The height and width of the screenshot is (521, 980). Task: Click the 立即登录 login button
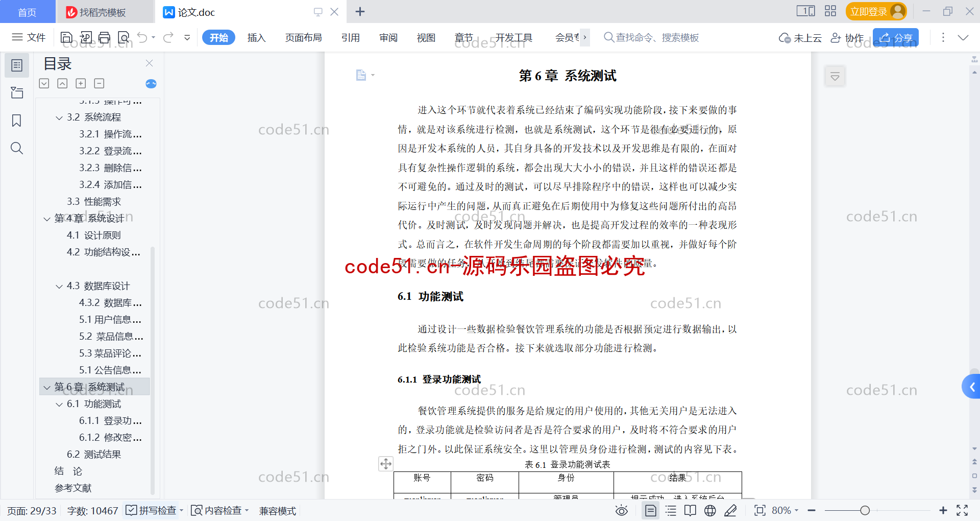[x=876, y=11]
